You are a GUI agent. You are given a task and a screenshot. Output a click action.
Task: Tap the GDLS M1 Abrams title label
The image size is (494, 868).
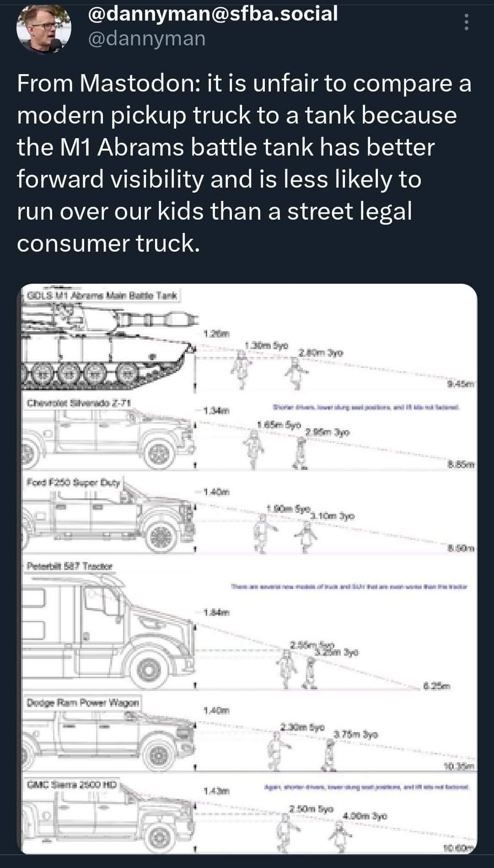(102, 296)
